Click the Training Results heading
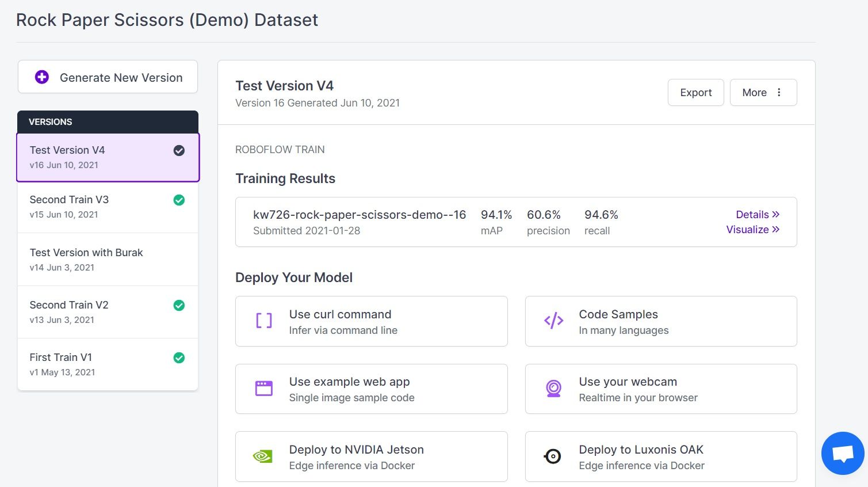Screen dimensions: 868x487 pos(285,178)
